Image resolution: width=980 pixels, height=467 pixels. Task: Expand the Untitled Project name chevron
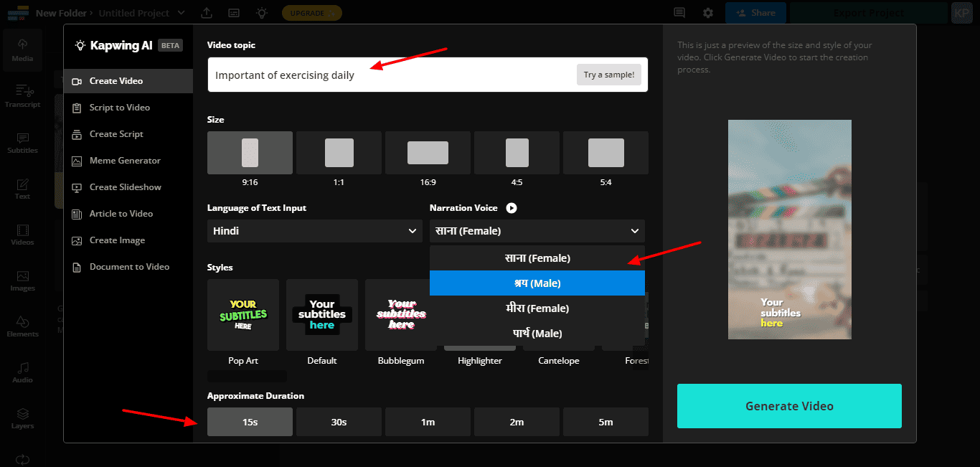(181, 13)
